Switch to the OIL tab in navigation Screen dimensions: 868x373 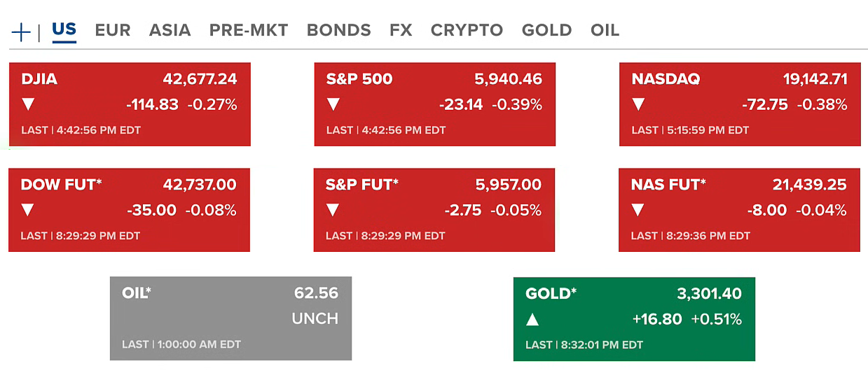(x=605, y=31)
